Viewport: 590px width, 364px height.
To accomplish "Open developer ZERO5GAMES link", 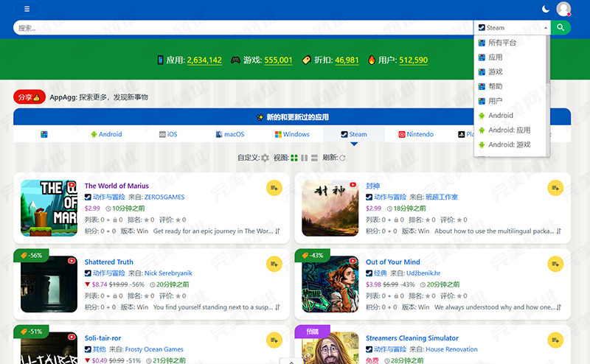I will 164,197.
